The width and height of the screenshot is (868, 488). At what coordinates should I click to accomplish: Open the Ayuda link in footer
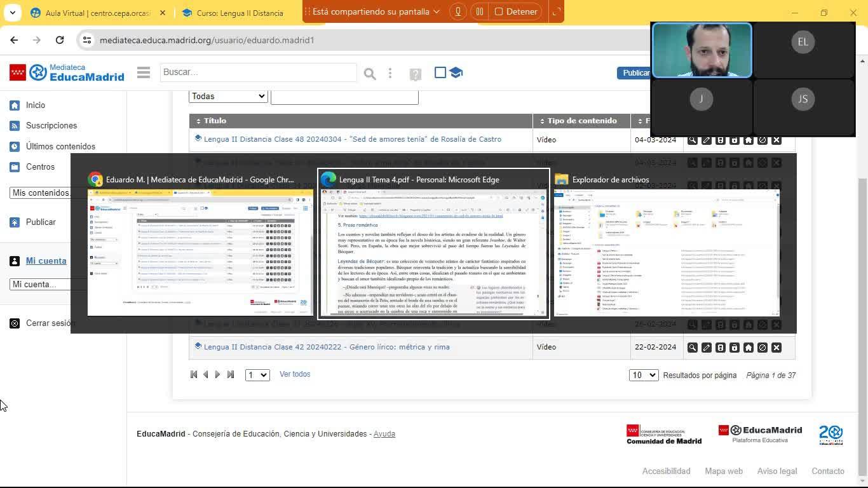click(384, 434)
